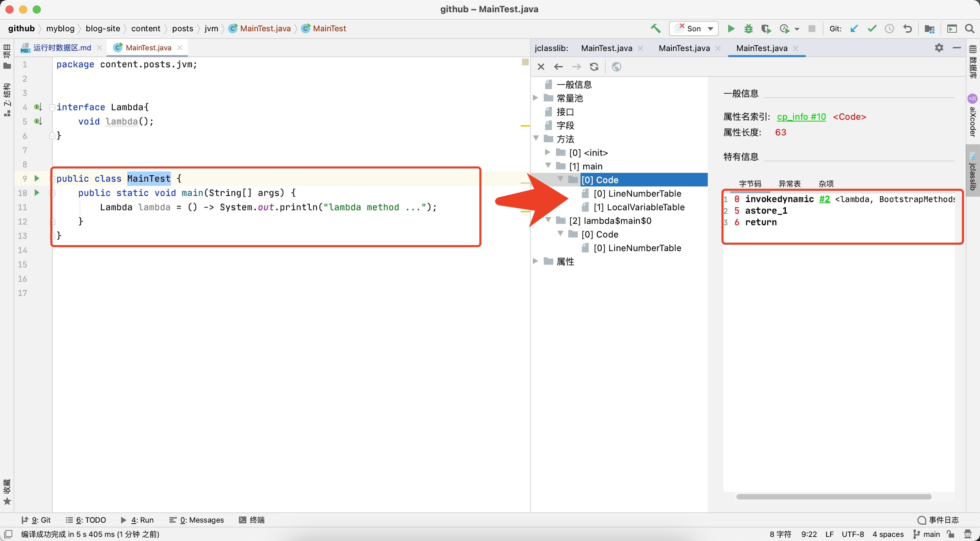The image size is (980, 541).
Task: Click implemented-interface gutter icon on line 4
Action: click(38, 107)
